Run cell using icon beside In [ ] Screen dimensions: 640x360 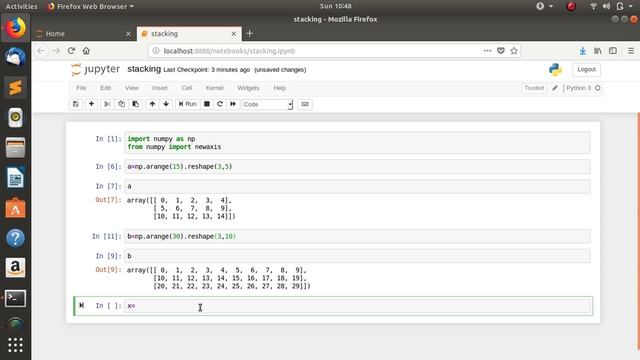pyautogui.click(x=82, y=305)
